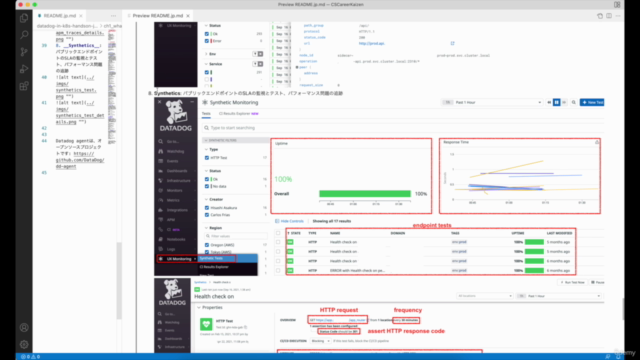This screenshot has height=360, width=640.
Task: Open the Source Control view
Action: click(24, 52)
